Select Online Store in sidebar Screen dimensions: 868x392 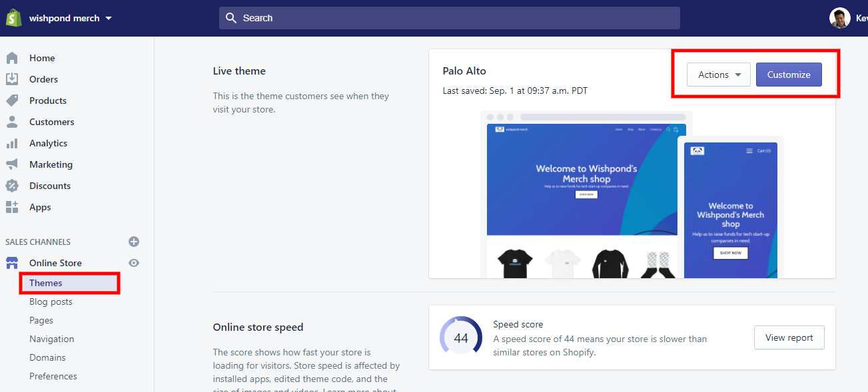click(x=55, y=263)
